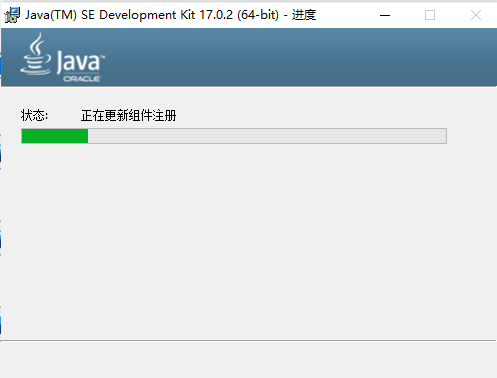Click the disabled maximize box
497x378 pixels.
tap(430, 15)
